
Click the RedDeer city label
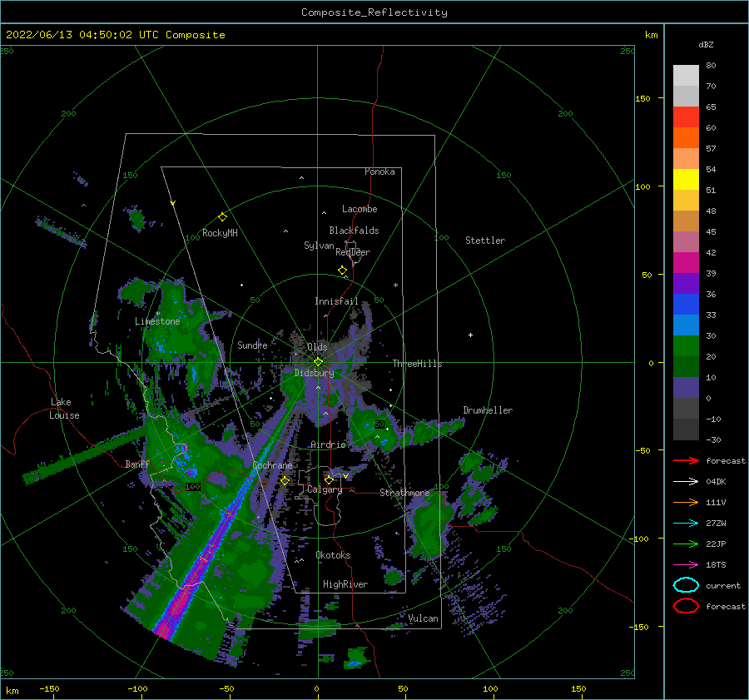pos(353,252)
